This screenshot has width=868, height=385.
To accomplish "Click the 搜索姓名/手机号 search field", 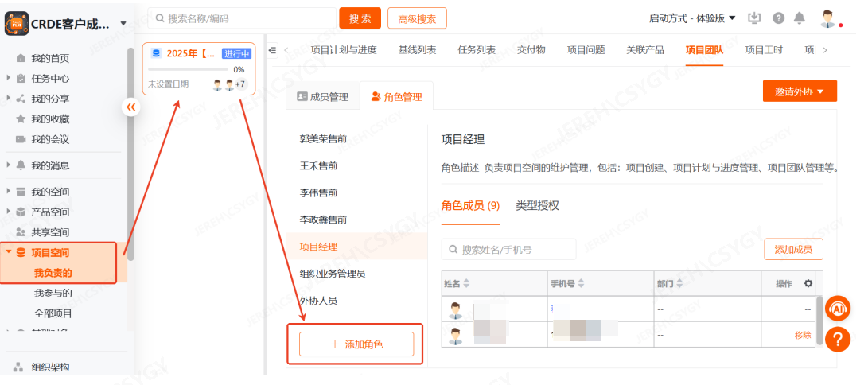I will click(x=509, y=250).
